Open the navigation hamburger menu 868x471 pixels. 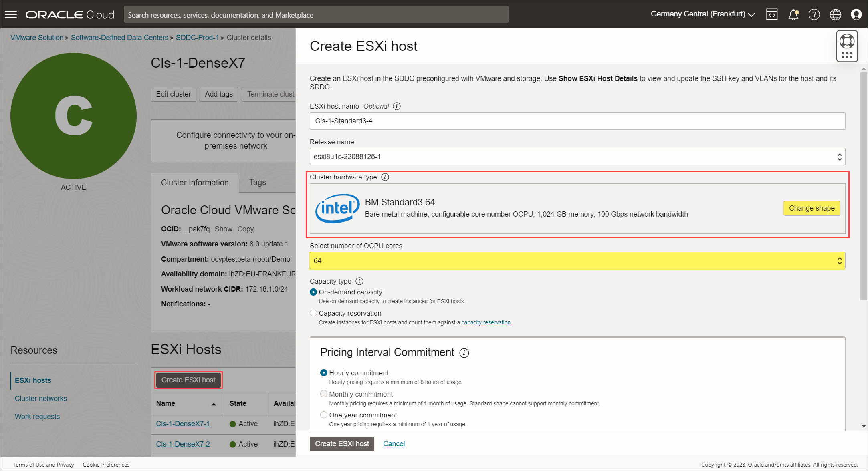(11, 14)
